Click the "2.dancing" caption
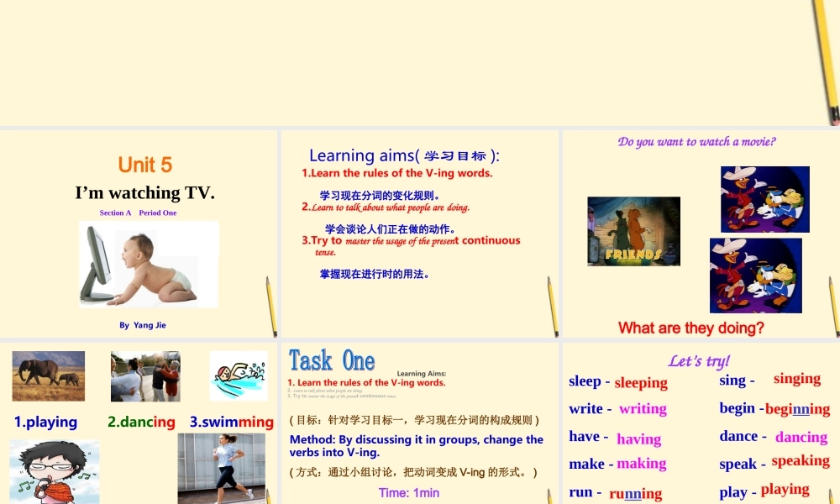The height and width of the screenshot is (504, 840). point(141,422)
